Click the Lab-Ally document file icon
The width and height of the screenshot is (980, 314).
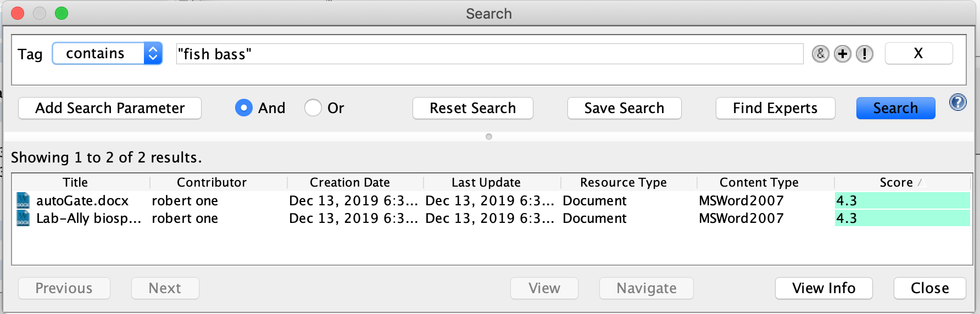[x=23, y=218]
